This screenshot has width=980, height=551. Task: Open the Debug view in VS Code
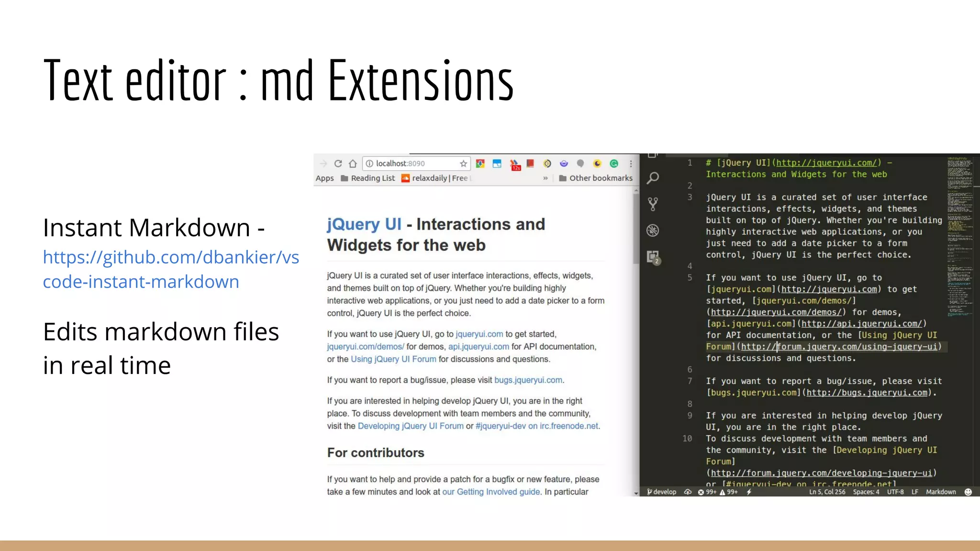tap(653, 231)
